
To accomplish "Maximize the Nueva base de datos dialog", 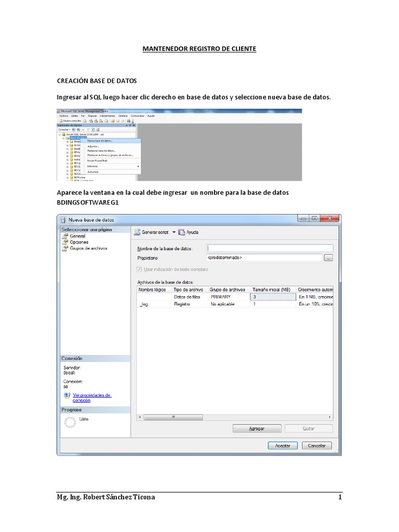I will pos(314,218).
